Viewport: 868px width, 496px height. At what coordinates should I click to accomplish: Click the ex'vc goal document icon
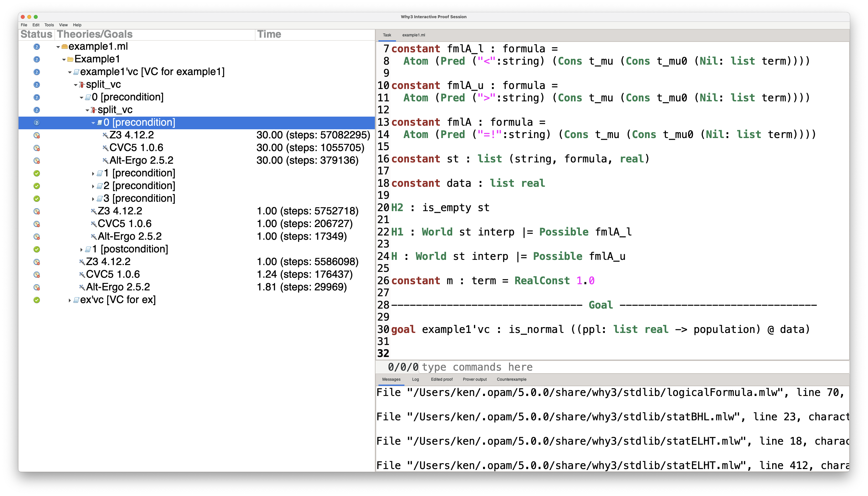pos(76,300)
